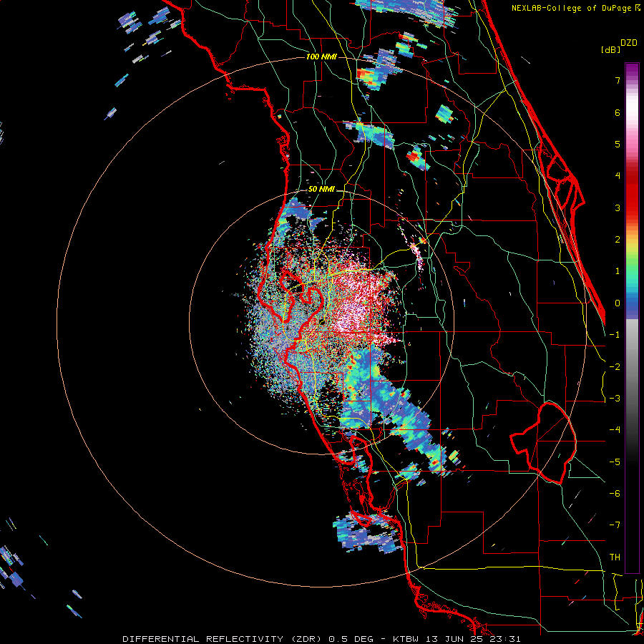Click the 1 dB scale label

click(x=618, y=271)
